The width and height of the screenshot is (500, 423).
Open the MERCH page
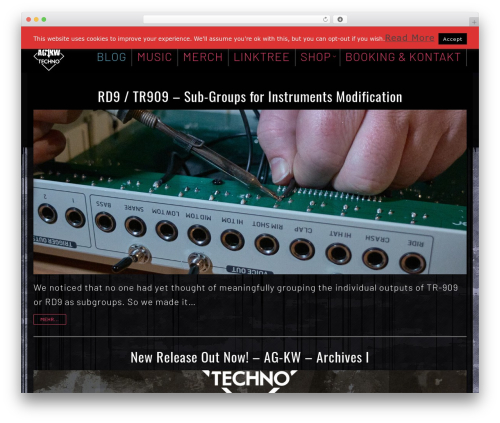(x=203, y=57)
